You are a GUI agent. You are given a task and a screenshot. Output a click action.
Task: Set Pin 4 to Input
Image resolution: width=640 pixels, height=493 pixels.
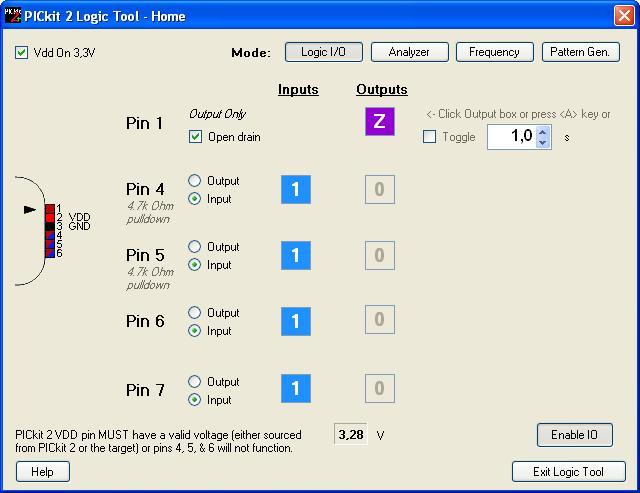pos(195,199)
